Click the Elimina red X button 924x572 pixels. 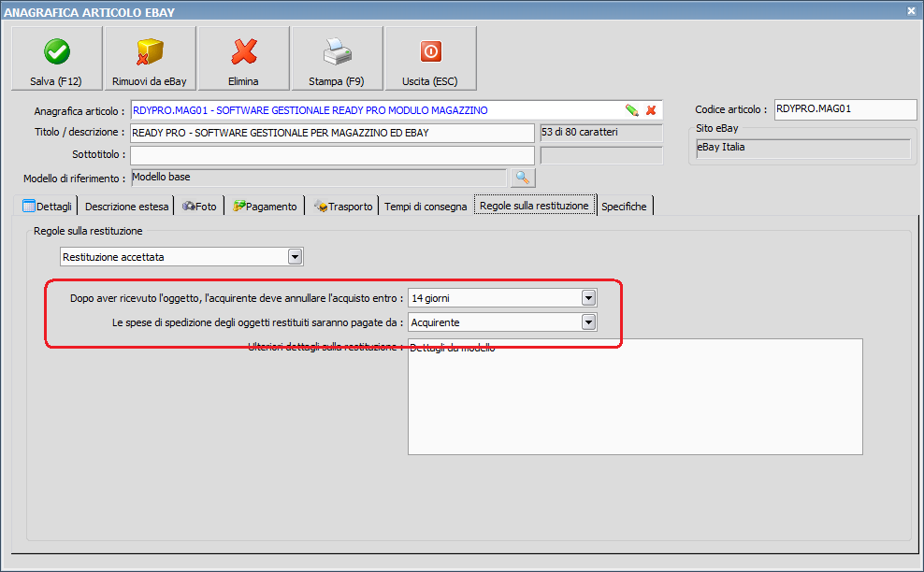pyautogui.click(x=243, y=58)
